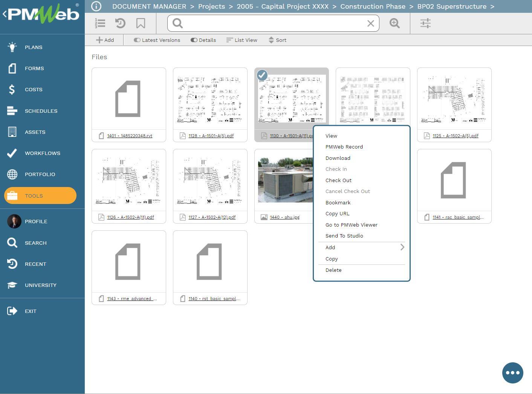532x394 pixels.
Task: Click the floating three-dots action button
Action: click(512, 373)
